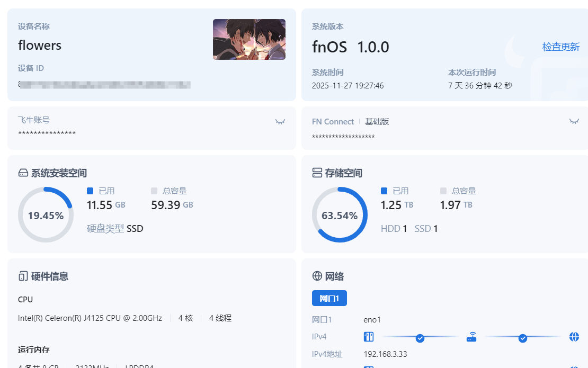Click the FN Connect label

pyautogui.click(x=333, y=122)
